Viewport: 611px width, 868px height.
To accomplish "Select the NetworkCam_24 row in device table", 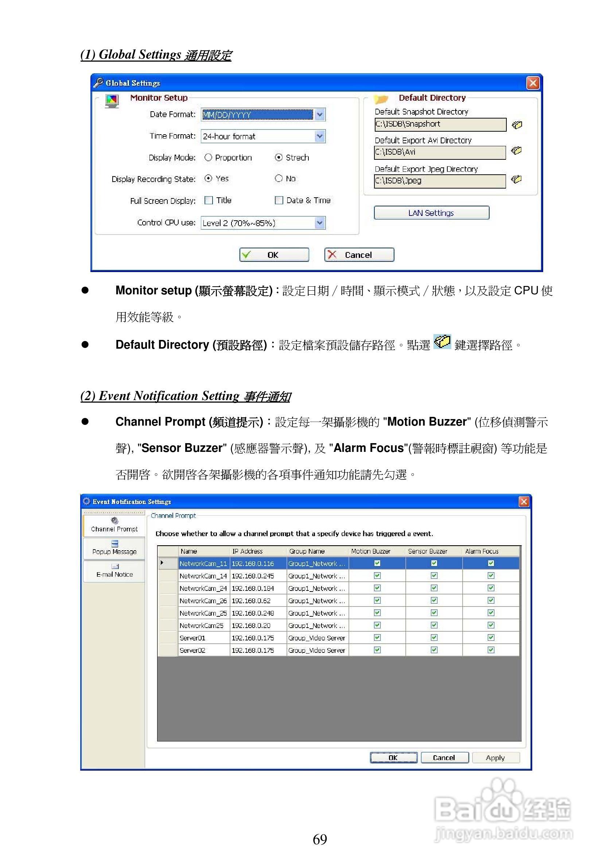I will click(x=204, y=588).
